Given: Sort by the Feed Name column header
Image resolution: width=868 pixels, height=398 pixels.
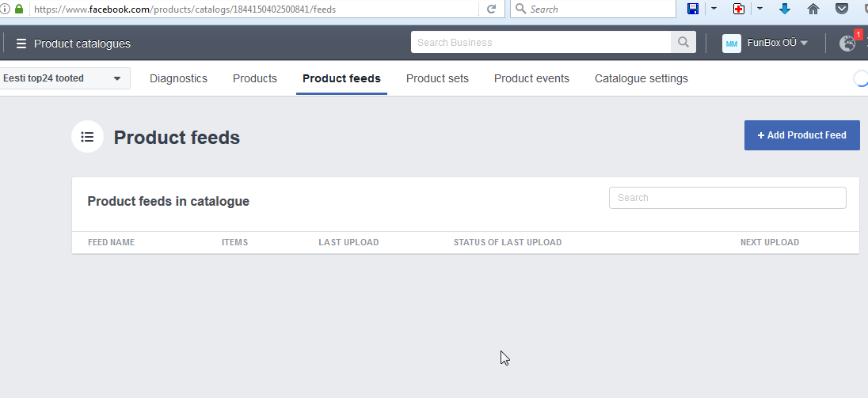Looking at the screenshot, I should 111,242.
